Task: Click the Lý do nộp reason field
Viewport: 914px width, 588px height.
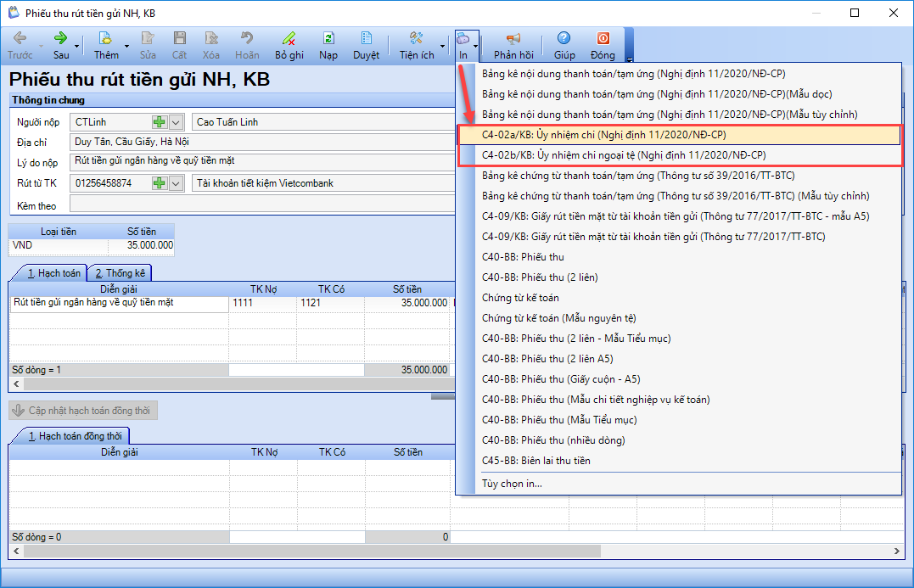Action: [x=262, y=161]
